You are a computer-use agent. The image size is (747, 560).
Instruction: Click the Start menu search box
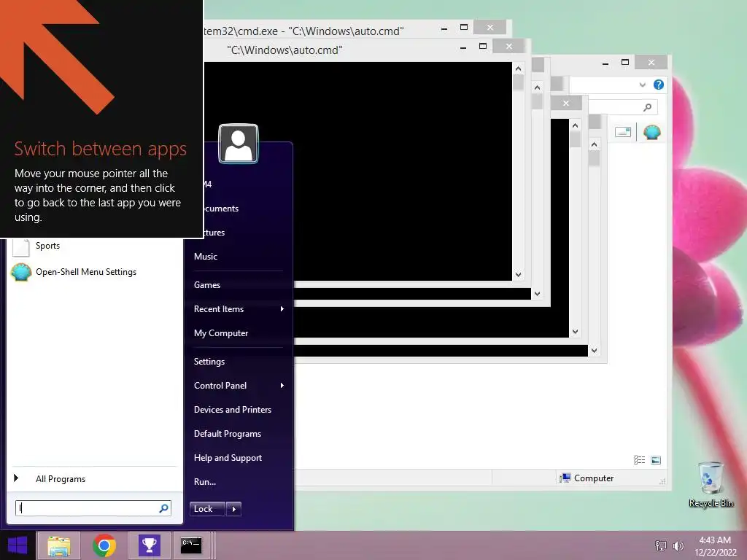tap(93, 508)
